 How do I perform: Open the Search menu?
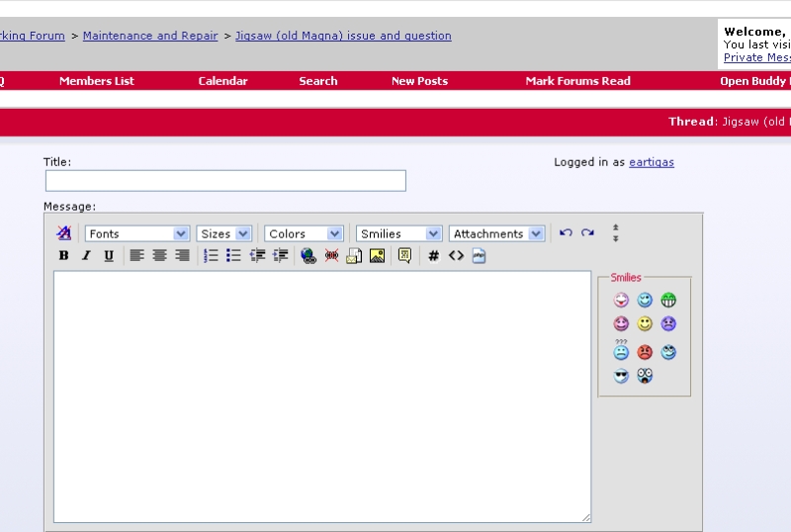[x=318, y=81]
